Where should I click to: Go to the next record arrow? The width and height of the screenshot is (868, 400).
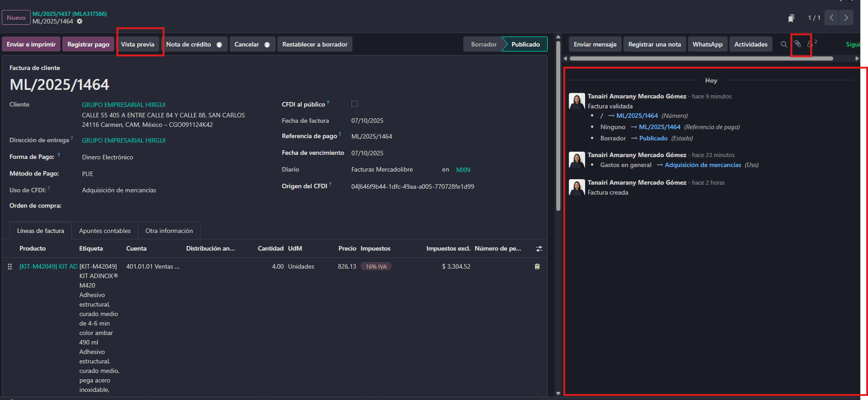846,18
